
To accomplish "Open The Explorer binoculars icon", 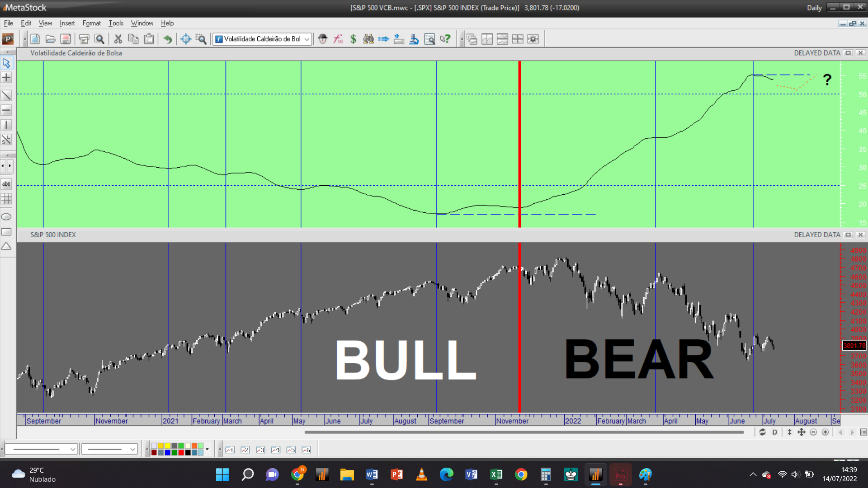I will click(368, 39).
